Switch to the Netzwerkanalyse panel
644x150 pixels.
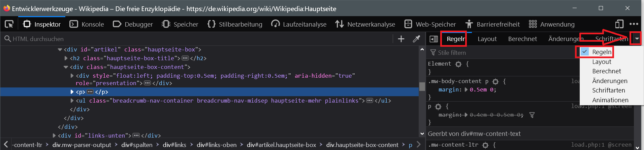(365, 24)
